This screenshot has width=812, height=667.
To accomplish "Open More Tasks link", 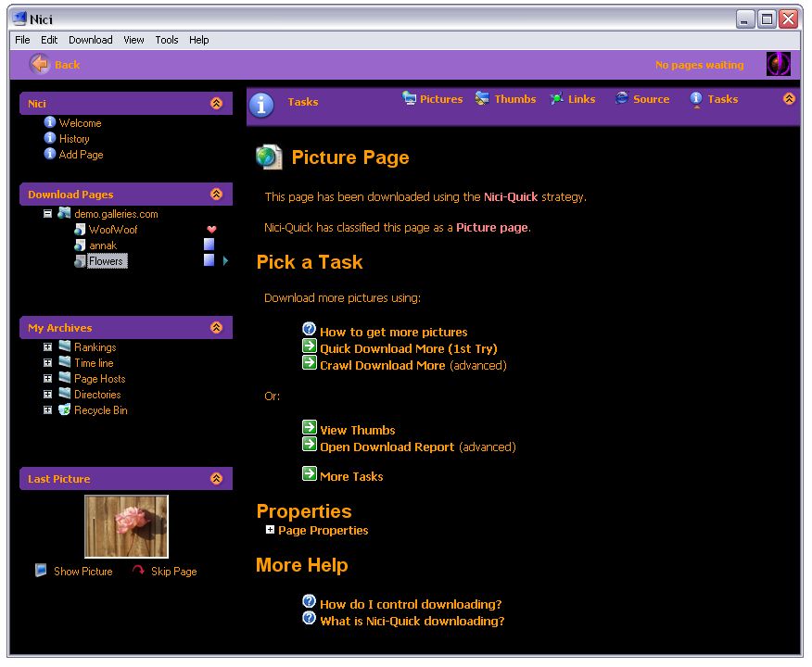I will click(351, 476).
